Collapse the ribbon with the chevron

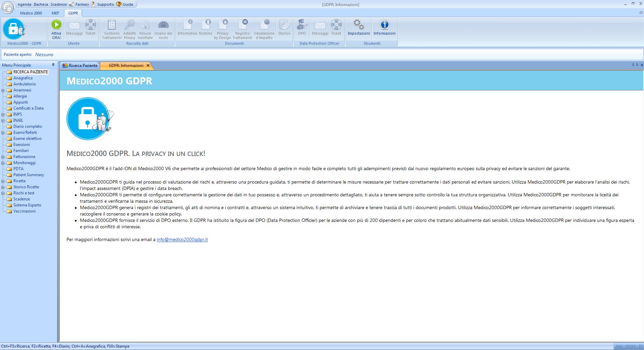641,12
